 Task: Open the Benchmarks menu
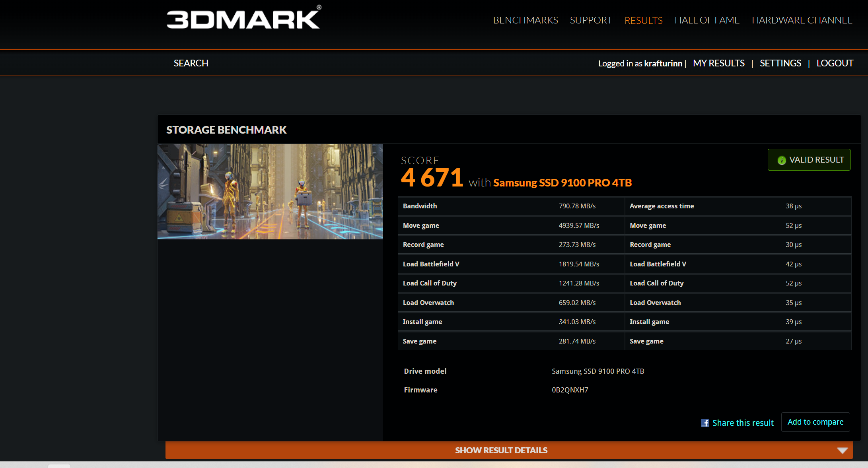525,20
